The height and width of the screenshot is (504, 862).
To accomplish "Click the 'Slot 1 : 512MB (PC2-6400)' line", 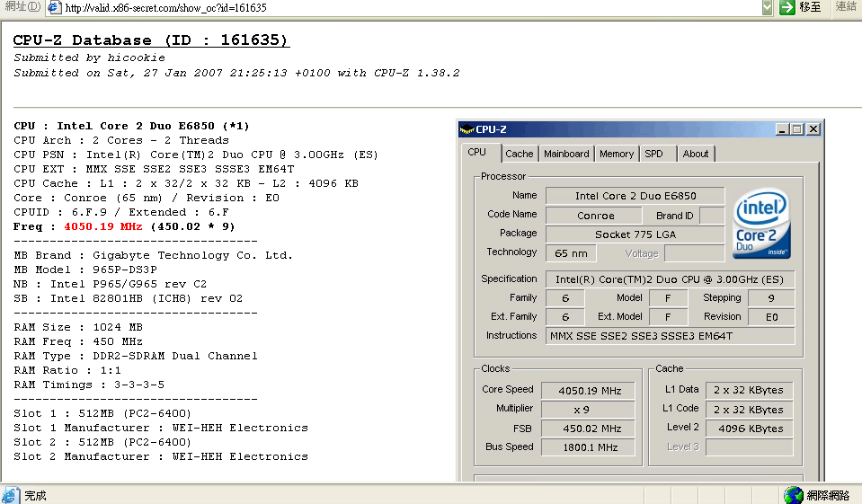I will (102, 413).
